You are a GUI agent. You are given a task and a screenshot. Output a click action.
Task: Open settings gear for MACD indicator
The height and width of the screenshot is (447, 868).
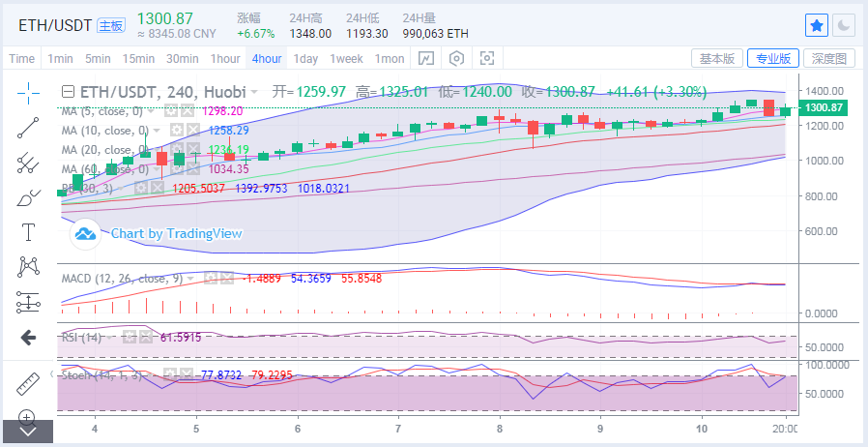210,278
